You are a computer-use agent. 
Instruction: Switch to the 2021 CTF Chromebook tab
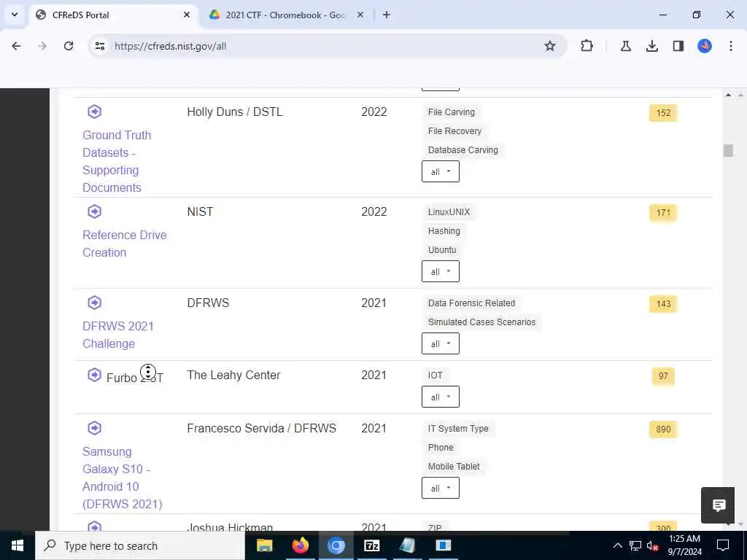286,15
